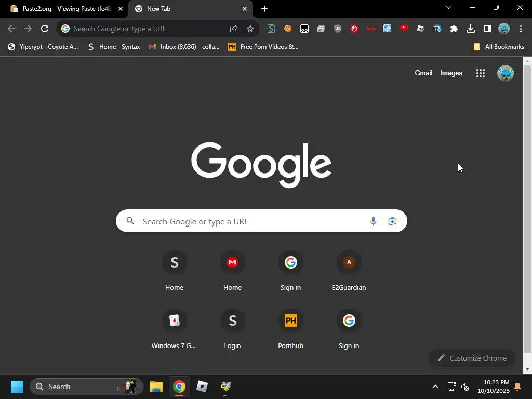Open the blue R extension icon
This screenshot has height=399, width=532.
(x=437, y=29)
